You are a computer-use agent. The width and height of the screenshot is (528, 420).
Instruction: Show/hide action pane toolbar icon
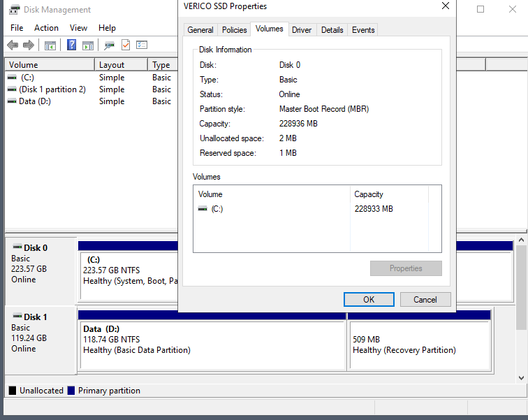[88, 45]
